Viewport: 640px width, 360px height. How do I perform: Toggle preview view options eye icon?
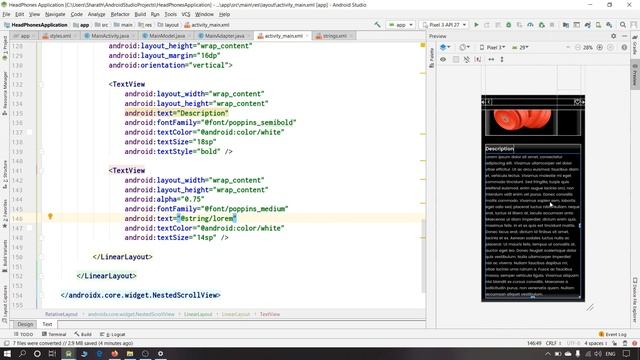(443, 60)
